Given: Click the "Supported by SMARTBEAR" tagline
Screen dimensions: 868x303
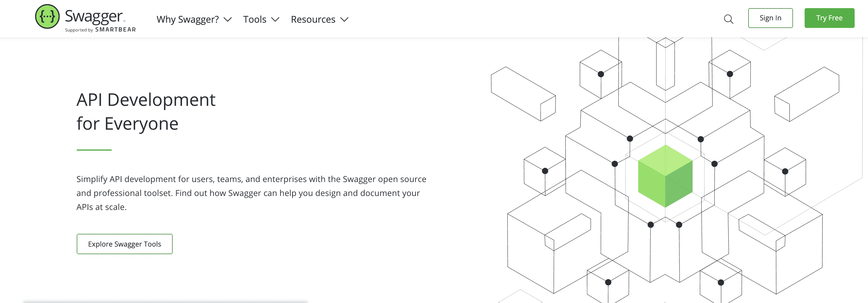Looking at the screenshot, I should (100, 30).
